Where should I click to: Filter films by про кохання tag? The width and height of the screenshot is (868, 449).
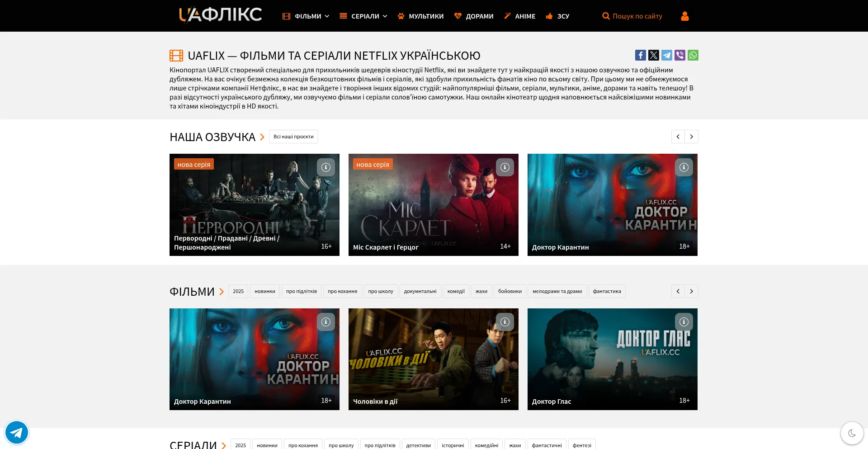[x=343, y=291]
